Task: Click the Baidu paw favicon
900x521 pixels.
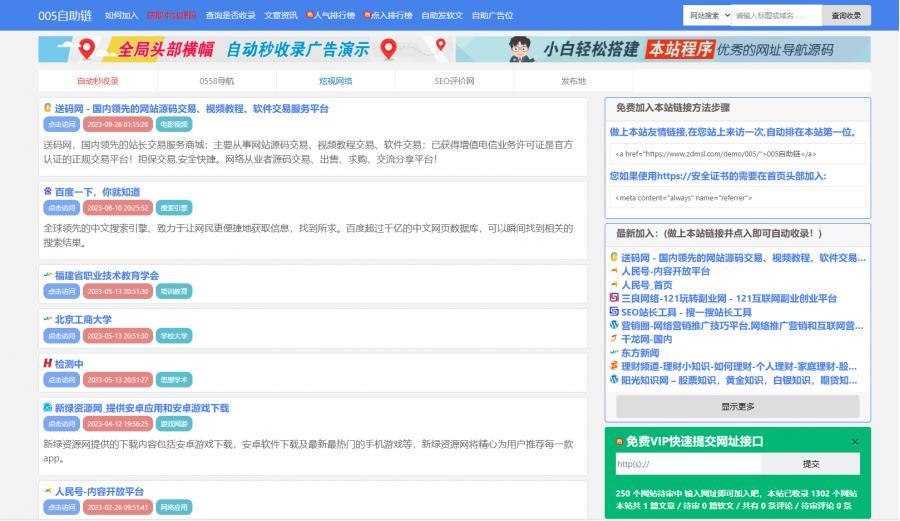Action: 48,191
